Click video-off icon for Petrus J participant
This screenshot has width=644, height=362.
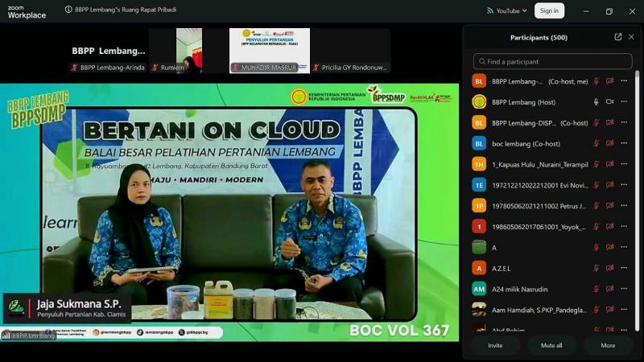610,206
